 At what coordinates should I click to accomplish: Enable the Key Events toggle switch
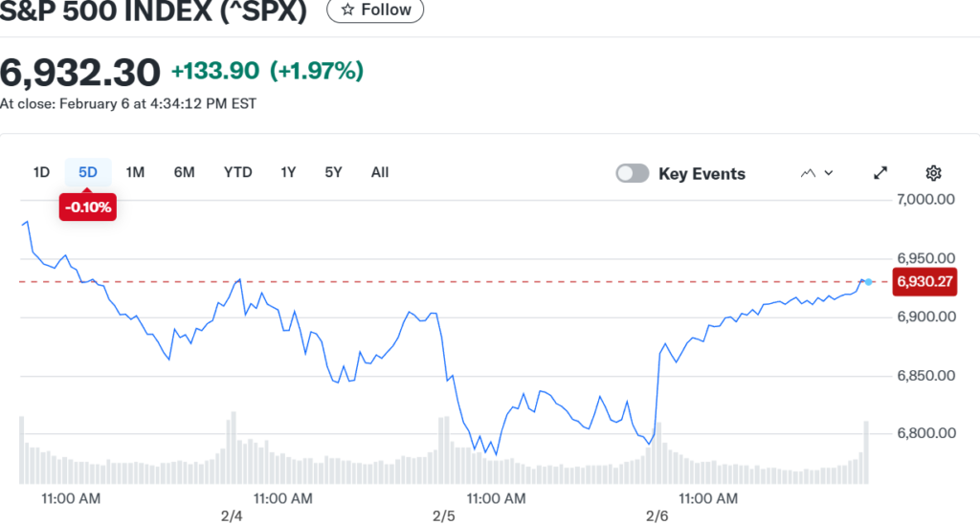tap(633, 173)
